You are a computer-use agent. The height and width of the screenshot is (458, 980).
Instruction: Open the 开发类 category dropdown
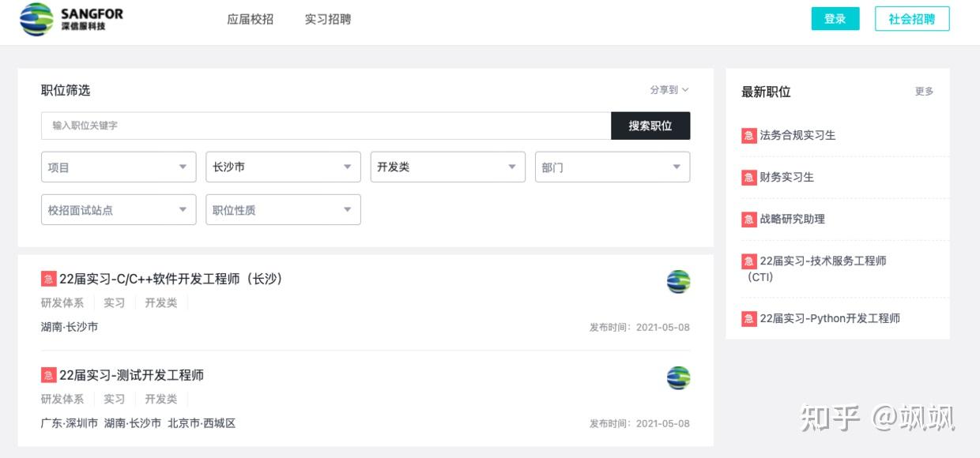coord(447,167)
